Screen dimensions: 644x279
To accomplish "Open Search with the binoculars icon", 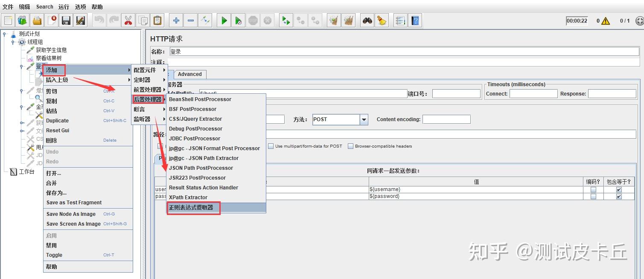I will click(367, 20).
